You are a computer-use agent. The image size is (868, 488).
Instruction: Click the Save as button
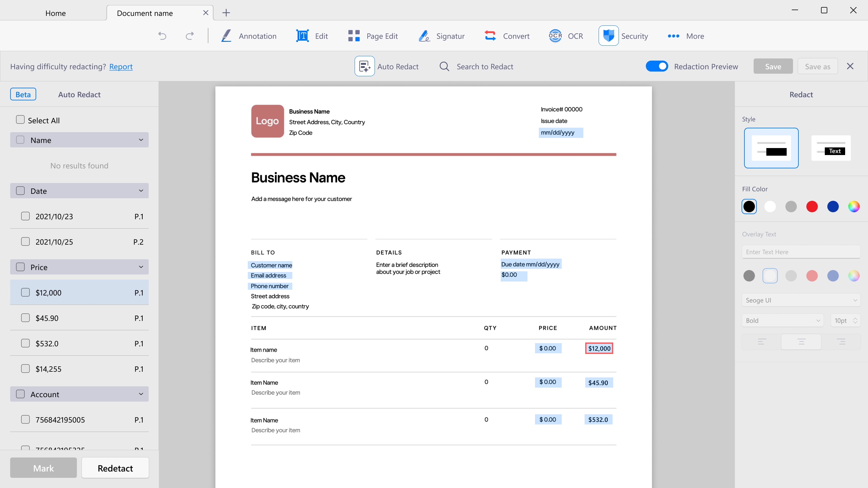coord(817,66)
